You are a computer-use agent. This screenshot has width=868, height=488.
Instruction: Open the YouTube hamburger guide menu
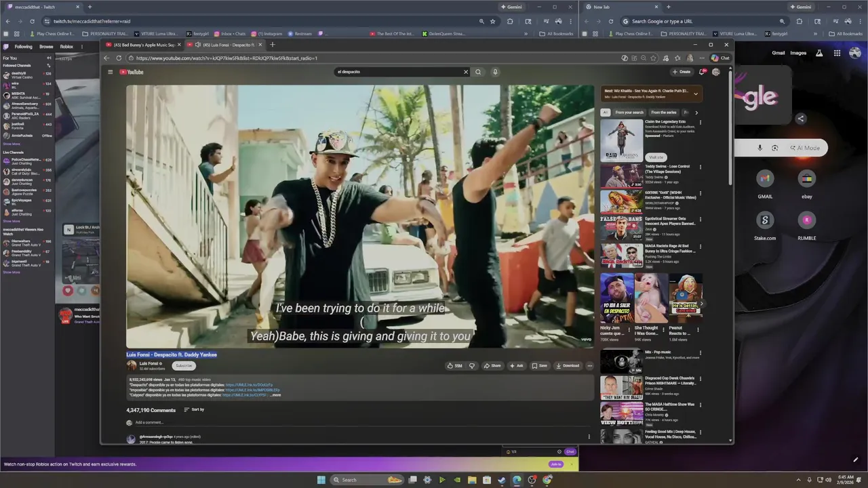110,72
